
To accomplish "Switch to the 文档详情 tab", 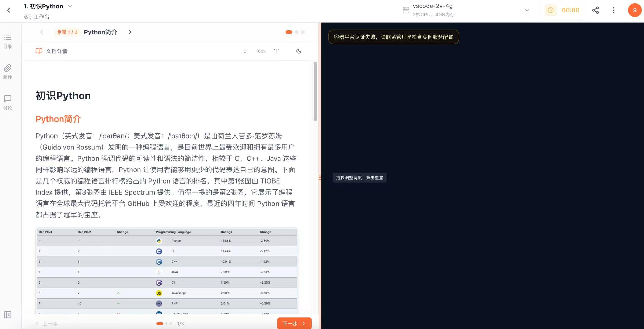I will [x=51, y=51].
